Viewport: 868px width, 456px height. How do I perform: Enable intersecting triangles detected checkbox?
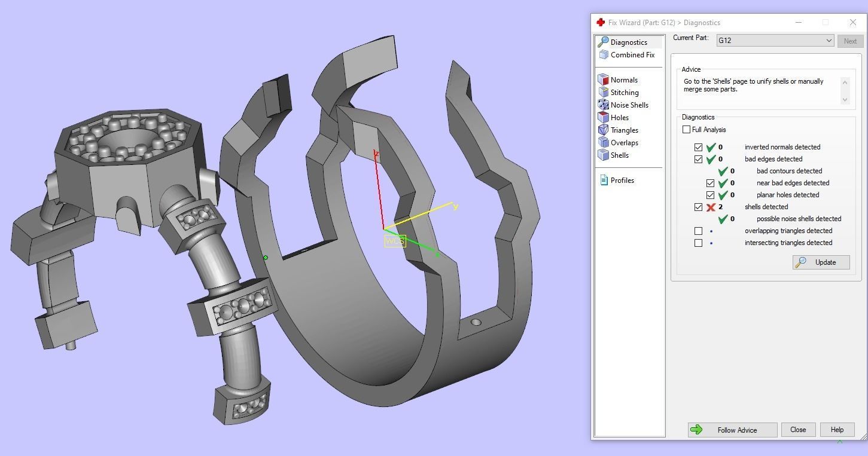click(698, 243)
